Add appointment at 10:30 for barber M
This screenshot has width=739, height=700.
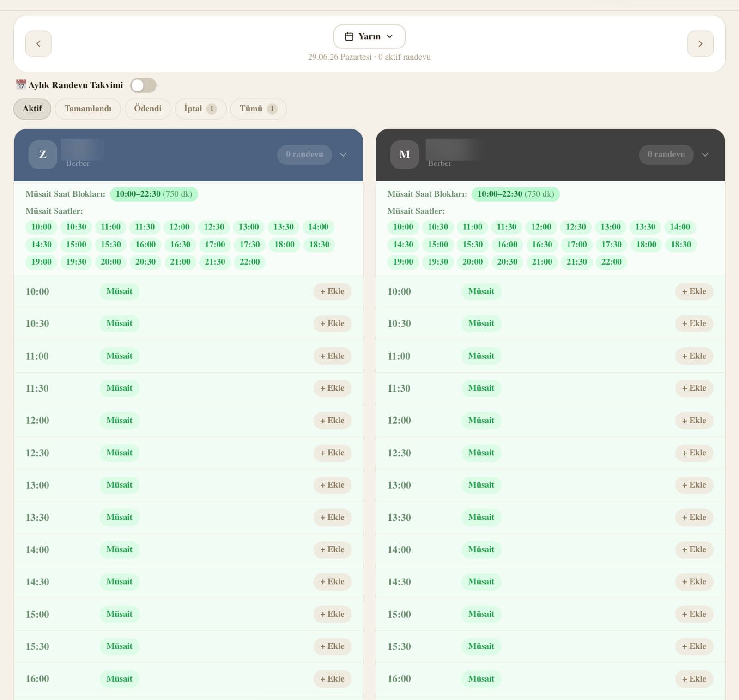(694, 324)
